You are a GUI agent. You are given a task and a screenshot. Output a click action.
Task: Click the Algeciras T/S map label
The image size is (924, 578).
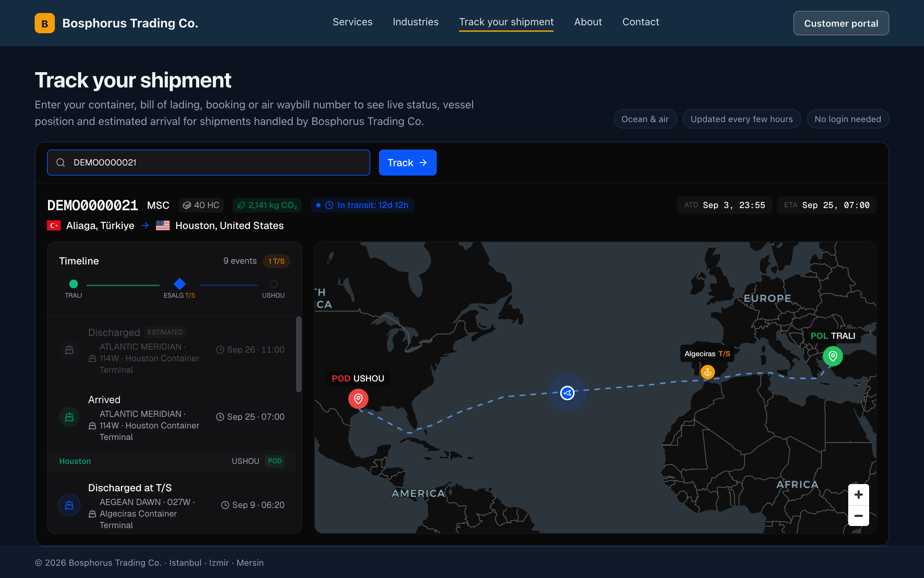click(x=707, y=354)
